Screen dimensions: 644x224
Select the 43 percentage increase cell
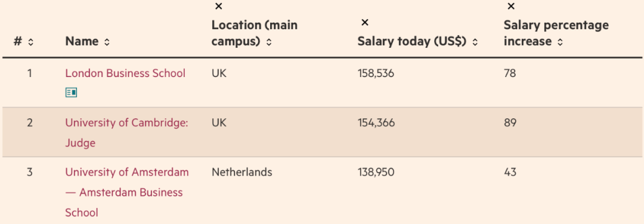pyautogui.click(x=510, y=171)
